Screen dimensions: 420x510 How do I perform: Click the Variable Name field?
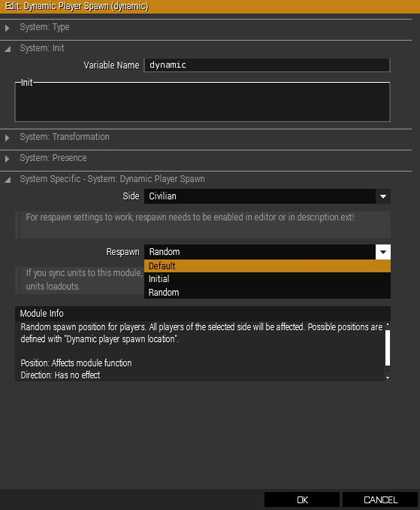pyautogui.click(x=267, y=65)
